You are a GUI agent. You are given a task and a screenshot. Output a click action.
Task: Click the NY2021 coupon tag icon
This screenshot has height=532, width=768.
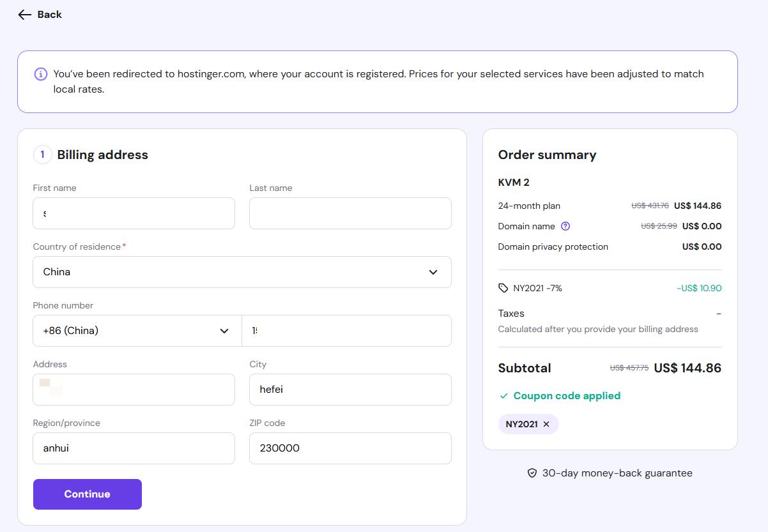pyautogui.click(x=503, y=288)
